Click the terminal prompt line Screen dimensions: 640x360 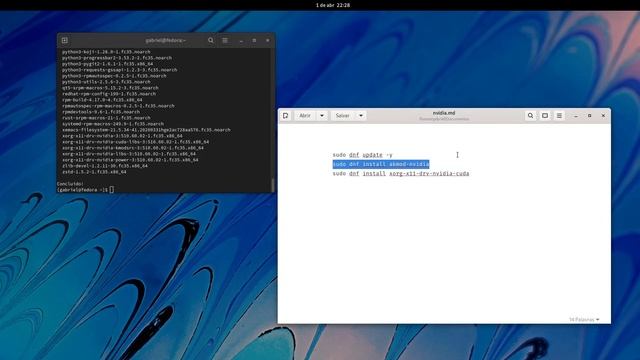tap(85, 190)
